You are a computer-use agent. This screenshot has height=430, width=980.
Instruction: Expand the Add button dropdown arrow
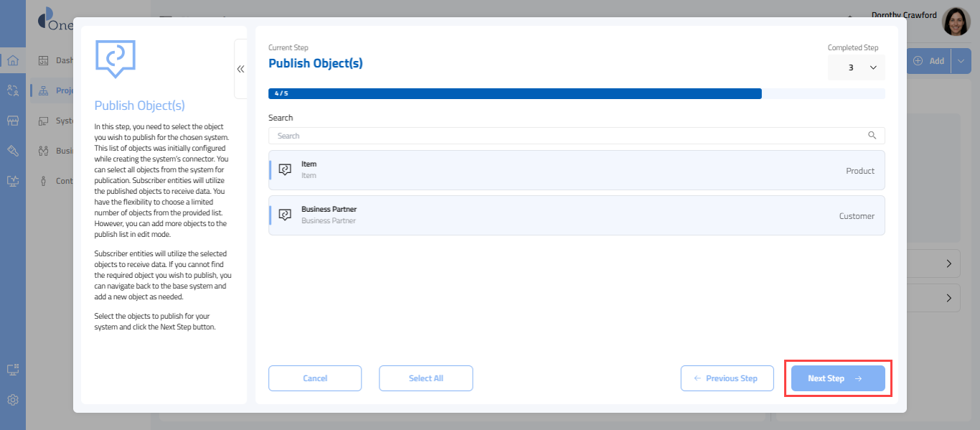coord(961,61)
